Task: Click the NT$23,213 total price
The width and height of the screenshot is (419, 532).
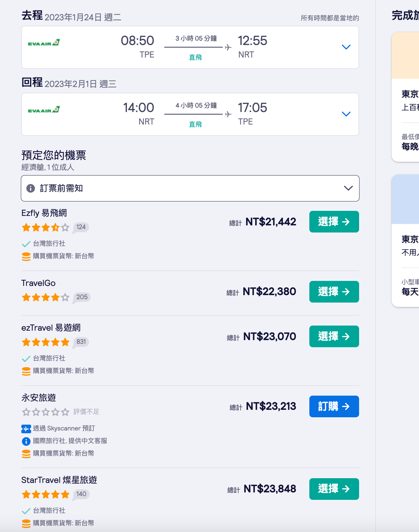Action: 271,406
